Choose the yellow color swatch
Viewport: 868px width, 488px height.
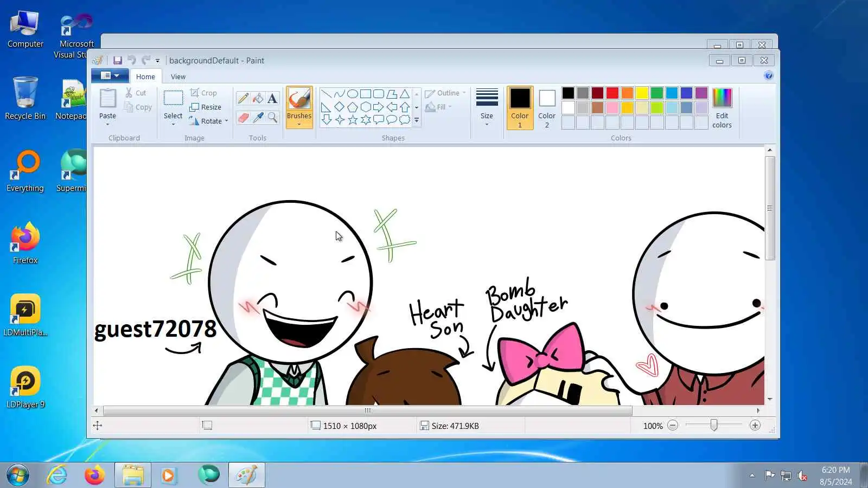coord(642,93)
